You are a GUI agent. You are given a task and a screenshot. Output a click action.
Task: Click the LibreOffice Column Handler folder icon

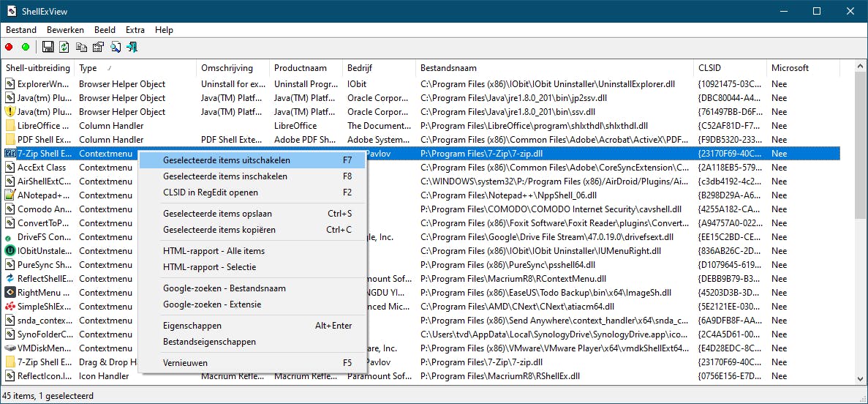pyautogui.click(x=10, y=126)
